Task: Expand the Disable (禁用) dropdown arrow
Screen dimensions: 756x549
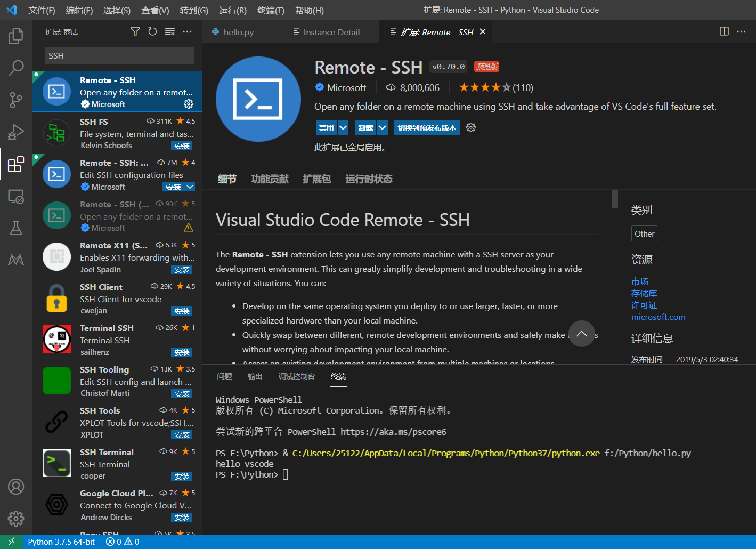Action: 343,127
